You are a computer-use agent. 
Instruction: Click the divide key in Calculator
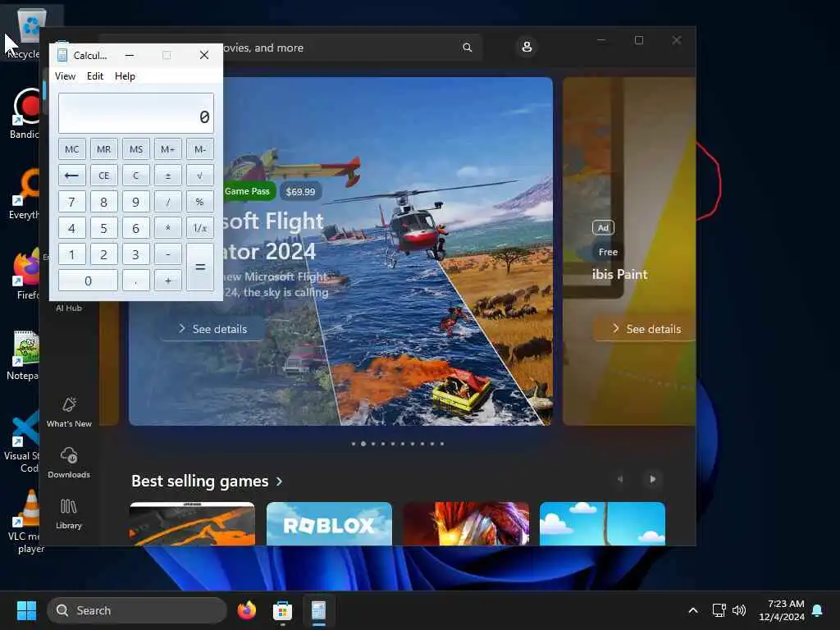click(x=167, y=202)
